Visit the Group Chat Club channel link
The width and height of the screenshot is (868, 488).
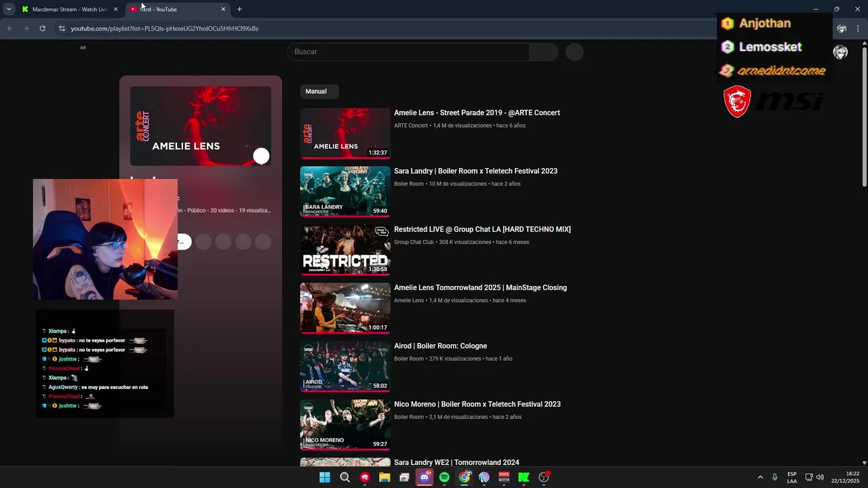click(x=414, y=242)
